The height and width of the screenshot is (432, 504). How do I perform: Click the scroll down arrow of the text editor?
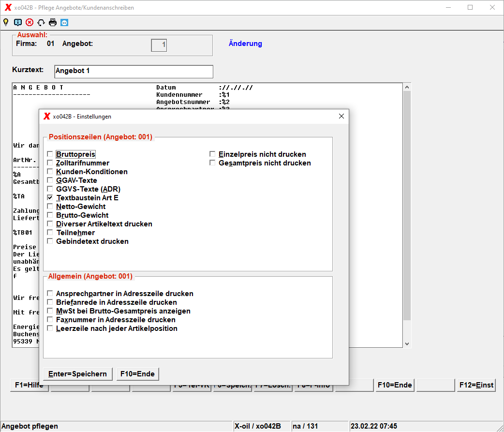pyautogui.click(x=407, y=343)
